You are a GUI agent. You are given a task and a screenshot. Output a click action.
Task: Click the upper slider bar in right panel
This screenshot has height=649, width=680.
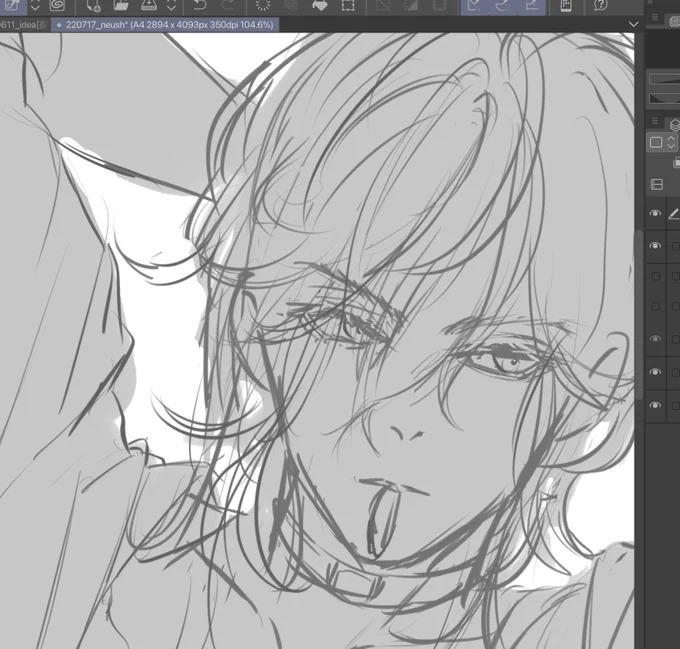[664, 78]
